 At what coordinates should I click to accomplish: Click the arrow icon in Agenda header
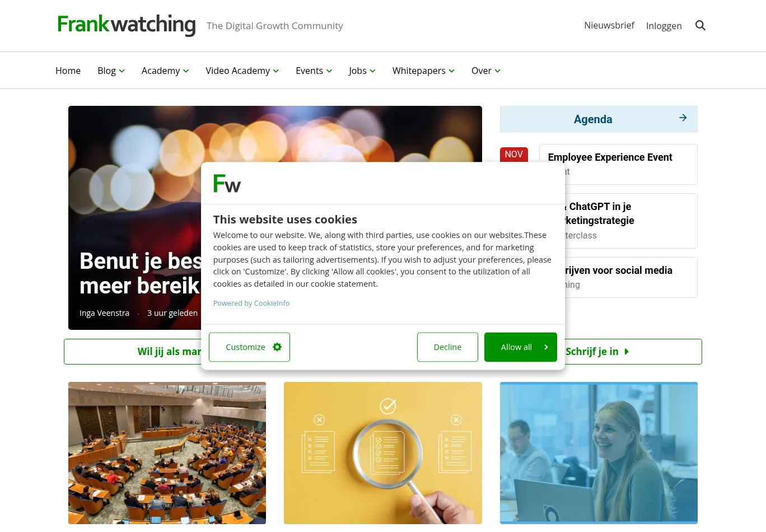[x=683, y=118]
